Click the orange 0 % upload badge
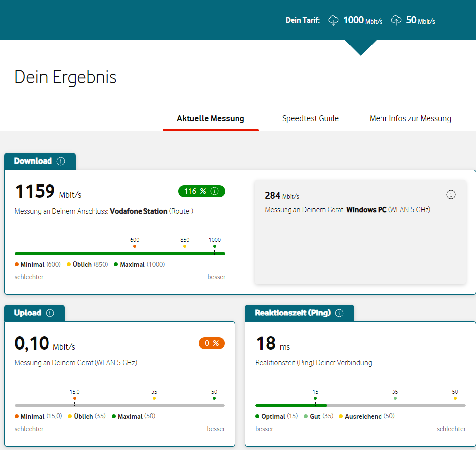The width and height of the screenshot is (476, 450). [x=212, y=343]
